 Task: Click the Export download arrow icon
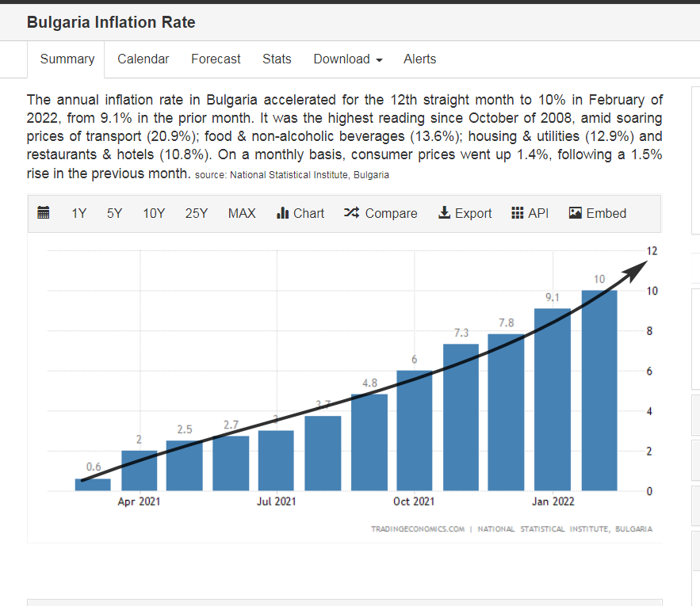click(x=444, y=213)
